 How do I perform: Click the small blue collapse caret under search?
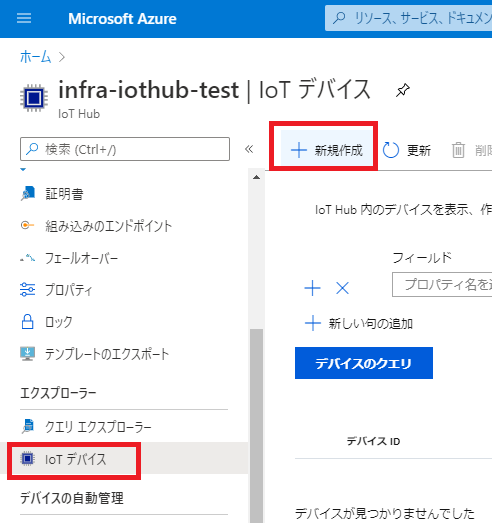[x=23, y=169]
